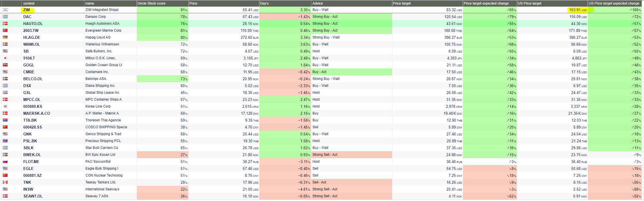The image size is (644, 201).
Task: Click the name cell Hapag Lloyd AG
Action: click(x=110, y=37)
